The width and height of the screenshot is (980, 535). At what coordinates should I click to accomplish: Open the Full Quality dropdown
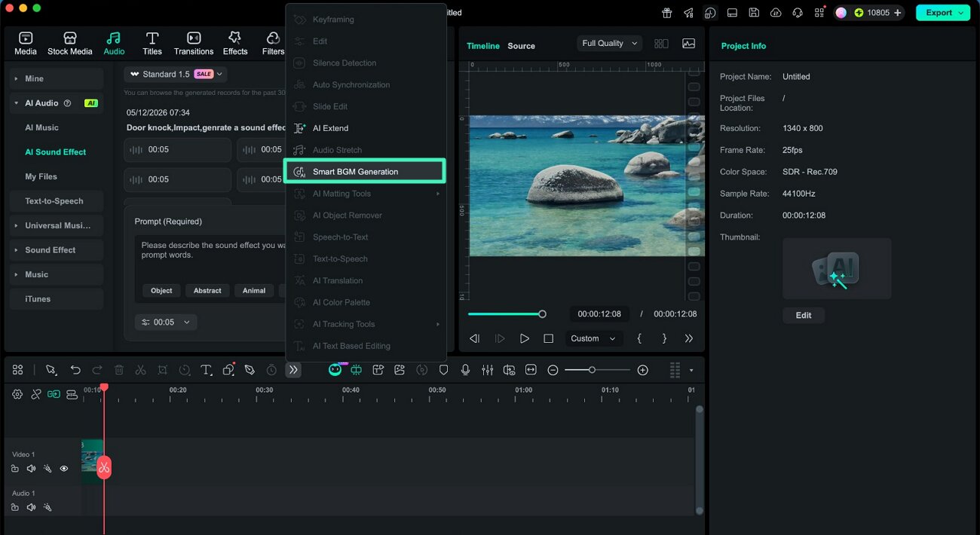[610, 43]
